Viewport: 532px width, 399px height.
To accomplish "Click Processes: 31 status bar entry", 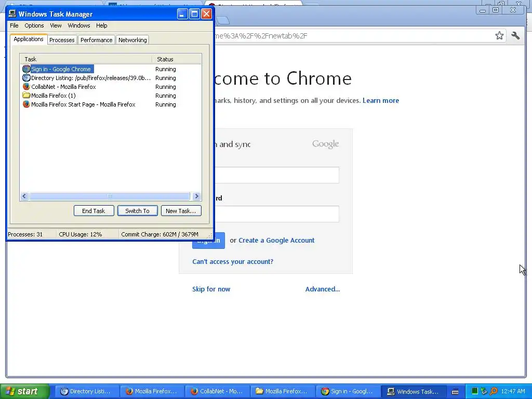I will 25,234.
